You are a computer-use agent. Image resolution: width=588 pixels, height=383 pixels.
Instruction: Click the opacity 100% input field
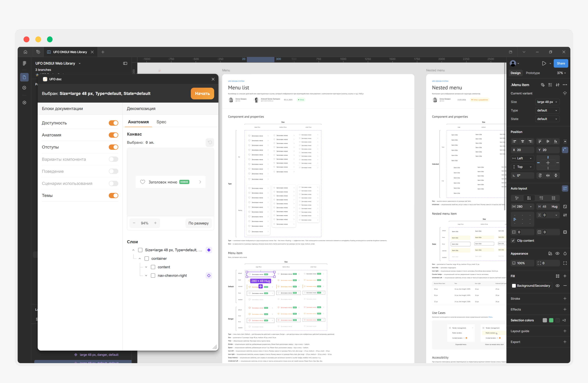[x=522, y=263]
